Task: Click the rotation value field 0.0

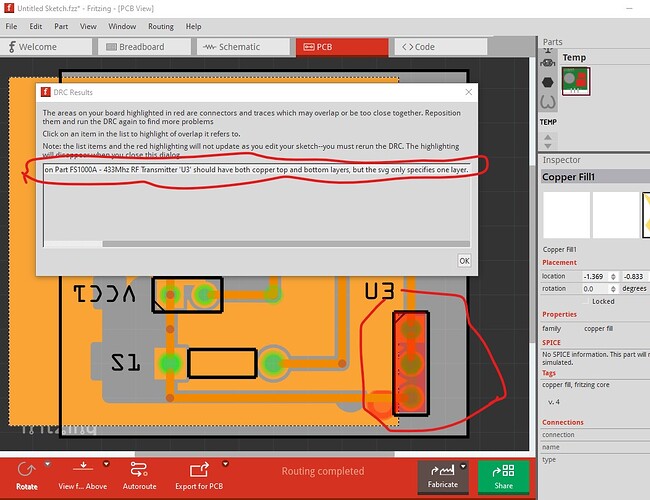Action: [595, 289]
